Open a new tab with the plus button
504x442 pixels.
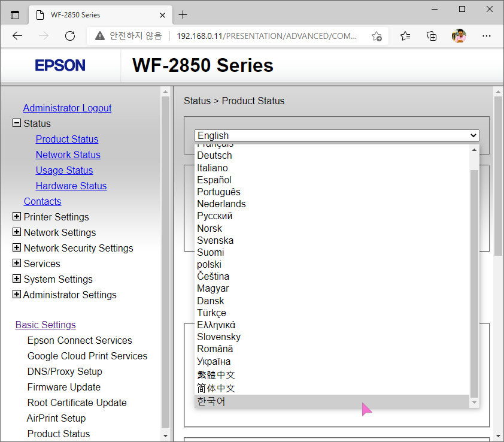183,15
